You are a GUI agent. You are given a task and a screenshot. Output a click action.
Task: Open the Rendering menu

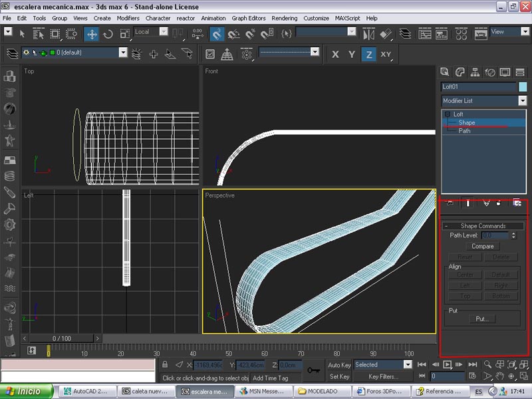click(285, 18)
